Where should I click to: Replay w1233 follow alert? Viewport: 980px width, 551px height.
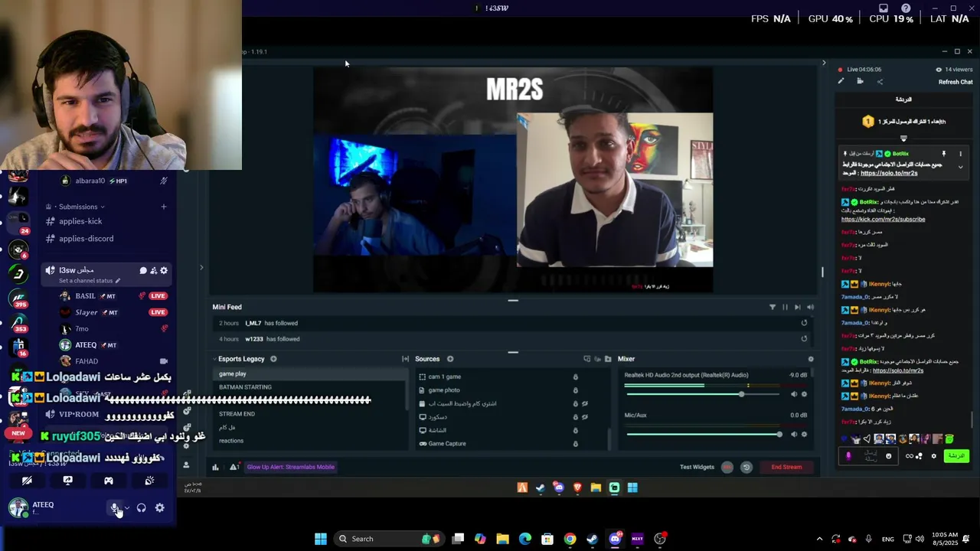click(x=804, y=339)
